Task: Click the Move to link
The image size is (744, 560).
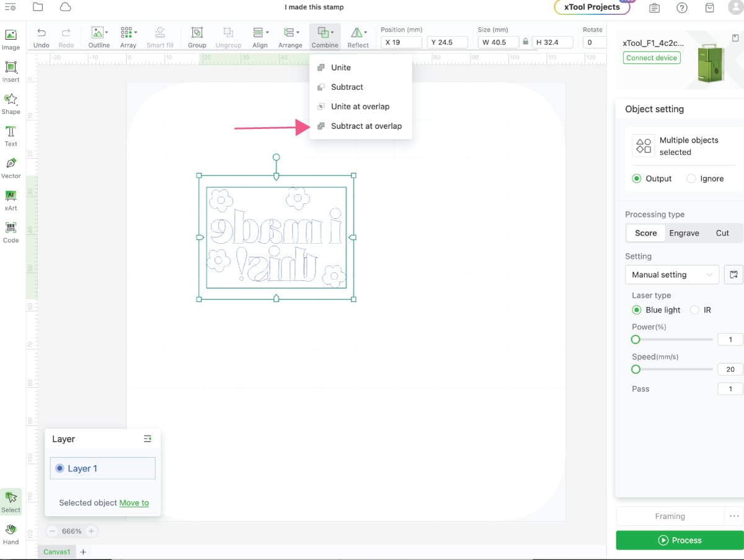Action: click(134, 503)
